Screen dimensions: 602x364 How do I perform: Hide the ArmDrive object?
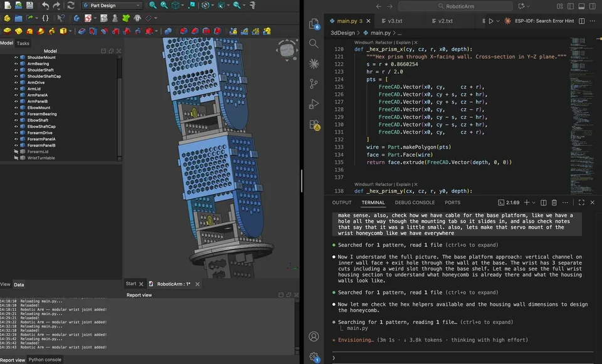click(16, 83)
